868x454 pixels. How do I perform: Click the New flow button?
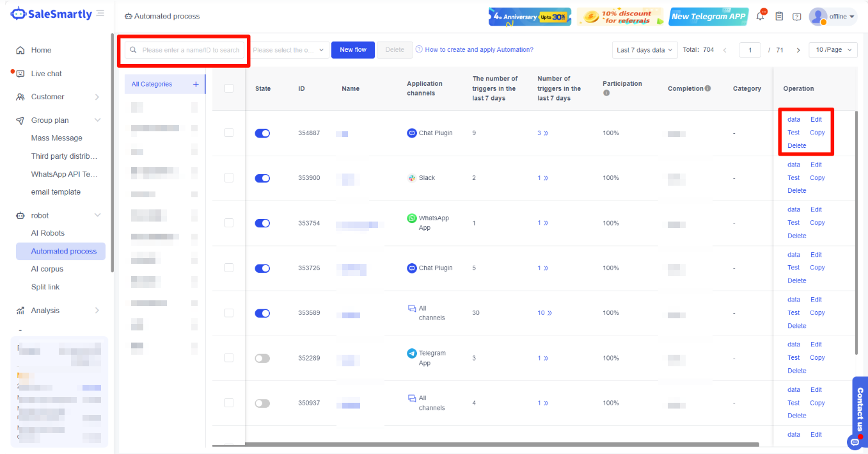pyautogui.click(x=352, y=50)
